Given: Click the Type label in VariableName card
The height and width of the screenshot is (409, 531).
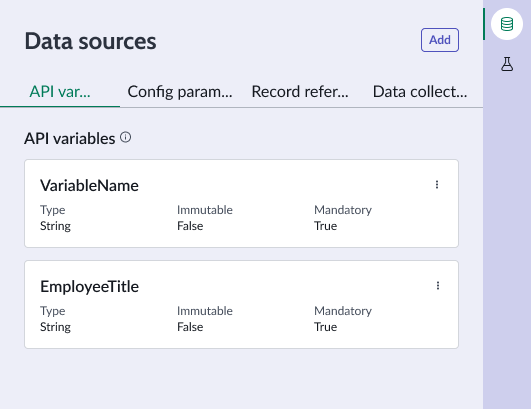Looking at the screenshot, I should (x=52, y=210).
